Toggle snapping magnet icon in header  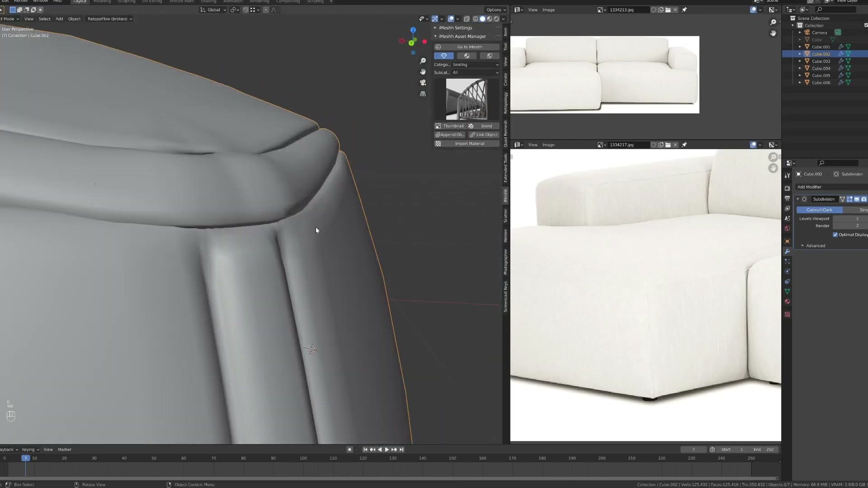245,10
